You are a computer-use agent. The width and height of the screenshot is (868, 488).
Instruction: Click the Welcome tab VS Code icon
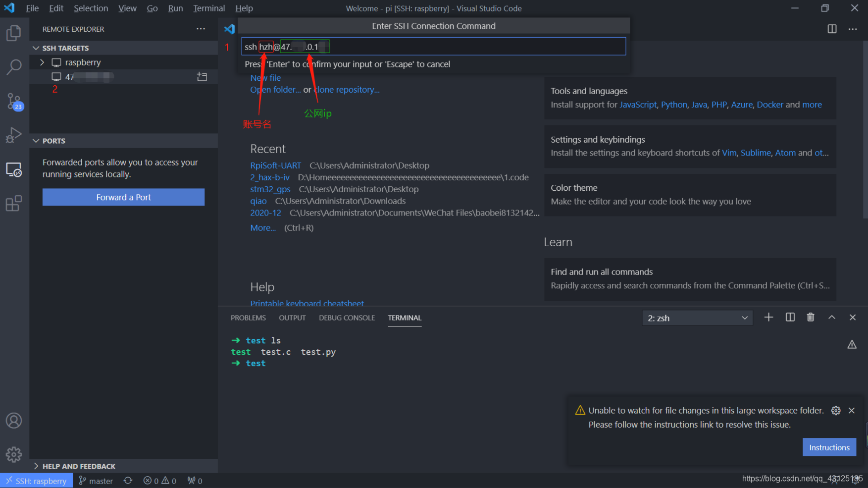[x=229, y=29]
